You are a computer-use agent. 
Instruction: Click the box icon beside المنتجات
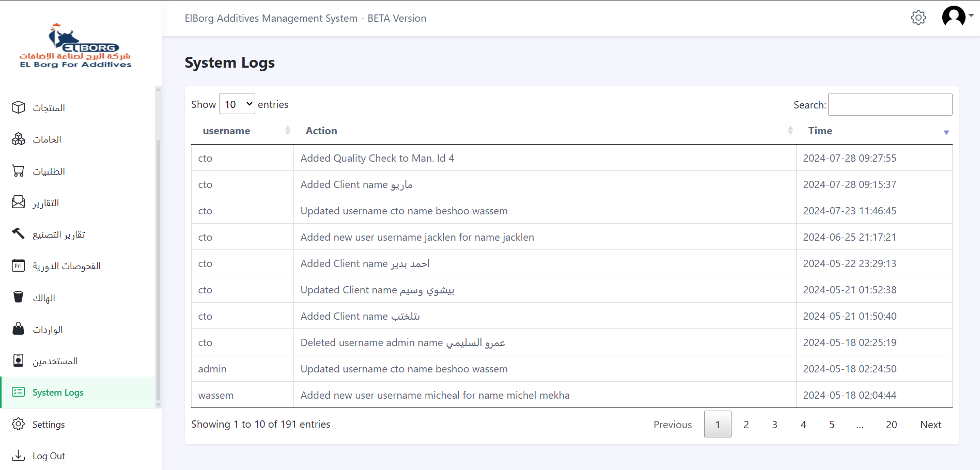tap(19, 107)
